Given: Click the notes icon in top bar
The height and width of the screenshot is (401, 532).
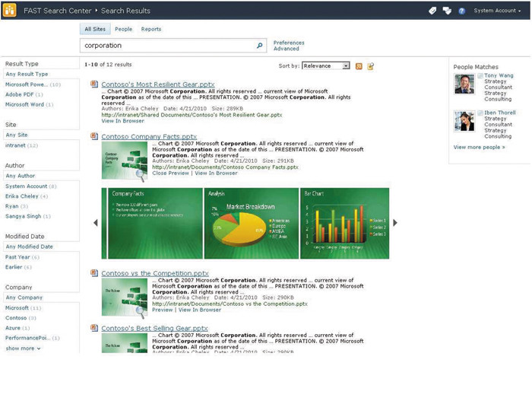Looking at the screenshot, I should [447, 11].
